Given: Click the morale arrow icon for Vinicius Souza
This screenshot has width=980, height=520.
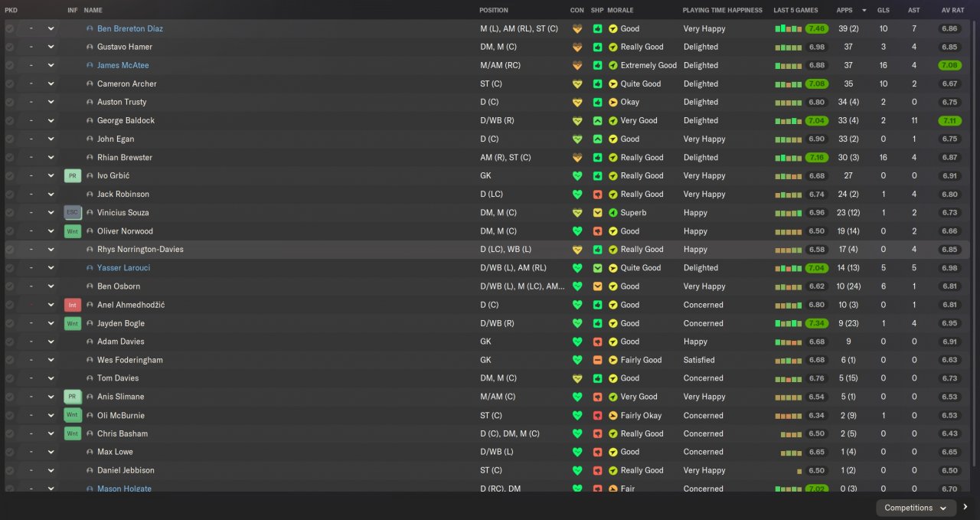Looking at the screenshot, I should click(x=613, y=213).
